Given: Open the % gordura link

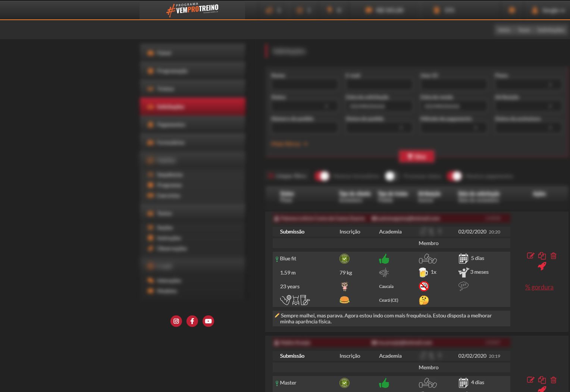Looking at the screenshot, I should pos(539,287).
